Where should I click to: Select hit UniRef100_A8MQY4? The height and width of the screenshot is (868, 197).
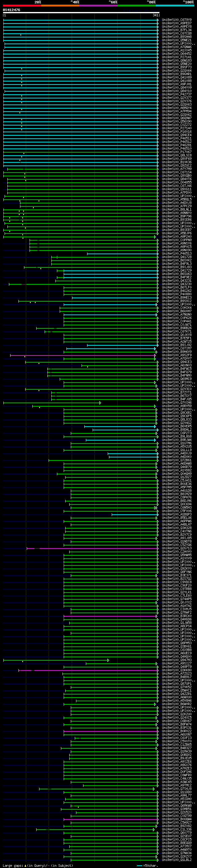[177, 108]
